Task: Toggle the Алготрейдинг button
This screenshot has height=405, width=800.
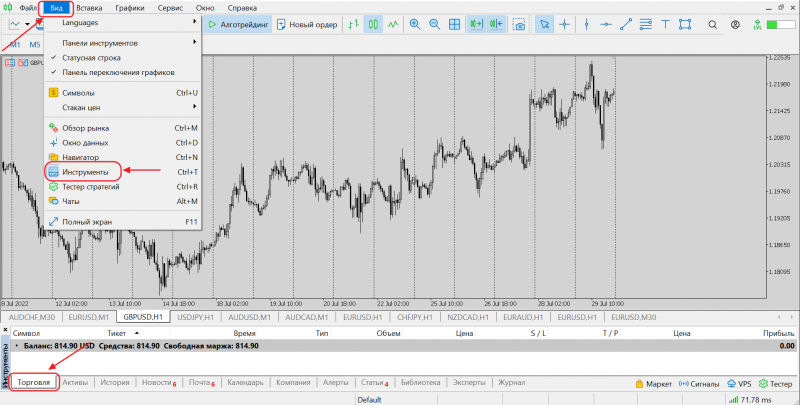Action: point(238,24)
